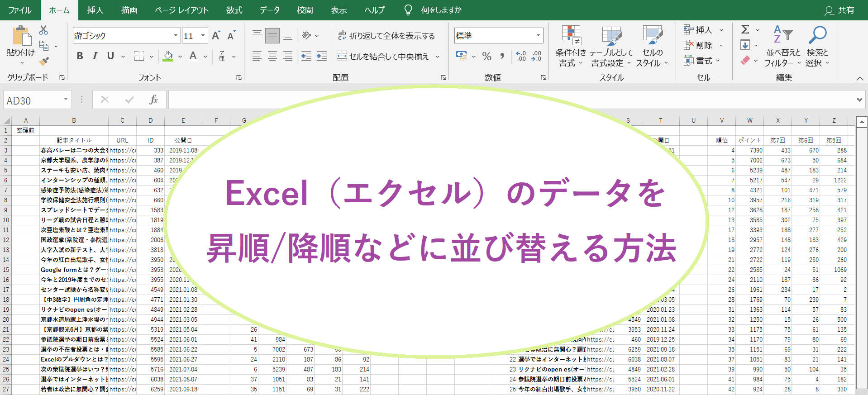Toggle bold B formatting
Viewport: 868px width, 395px height.
click(x=80, y=56)
